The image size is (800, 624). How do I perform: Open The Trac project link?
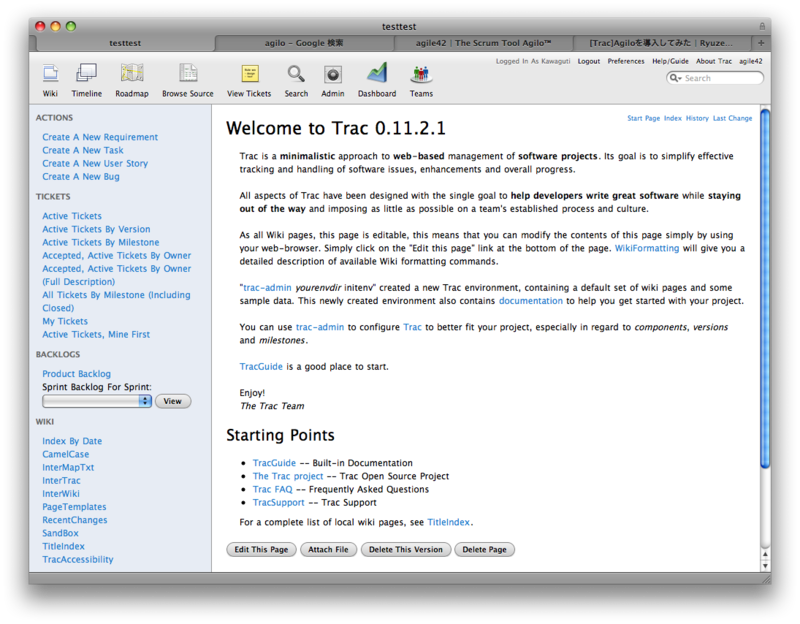pos(288,476)
